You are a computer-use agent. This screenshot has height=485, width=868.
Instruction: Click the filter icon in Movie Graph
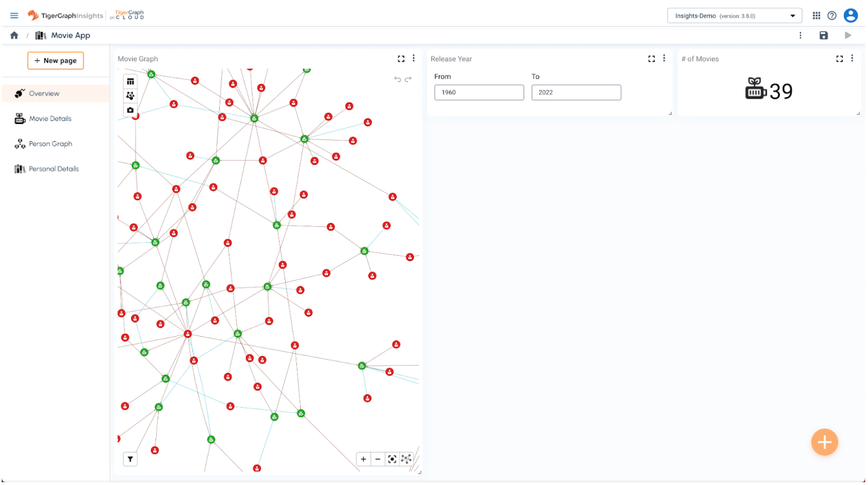tap(130, 460)
